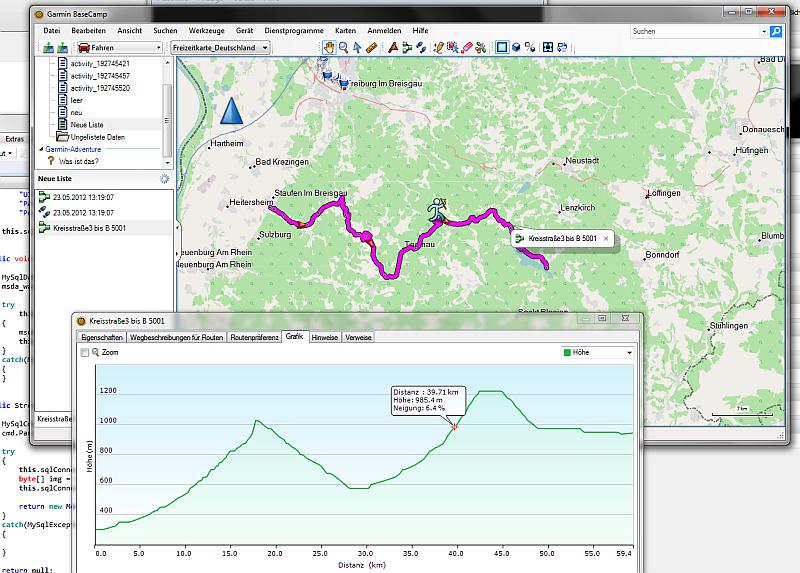Click the new route tool icon
The image size is (800, 573).
407,47
